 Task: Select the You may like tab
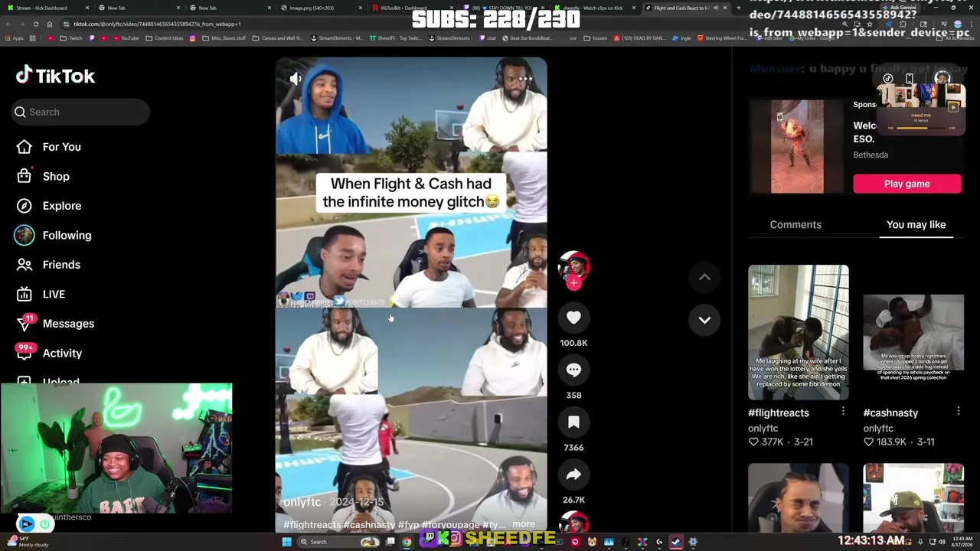(916, 224)
